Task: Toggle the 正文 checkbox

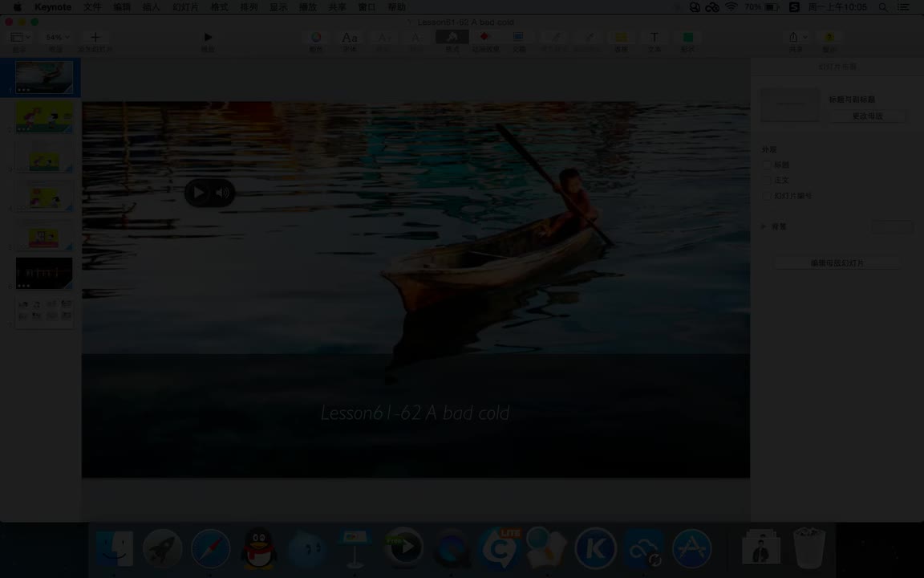Action: (767, 181)
